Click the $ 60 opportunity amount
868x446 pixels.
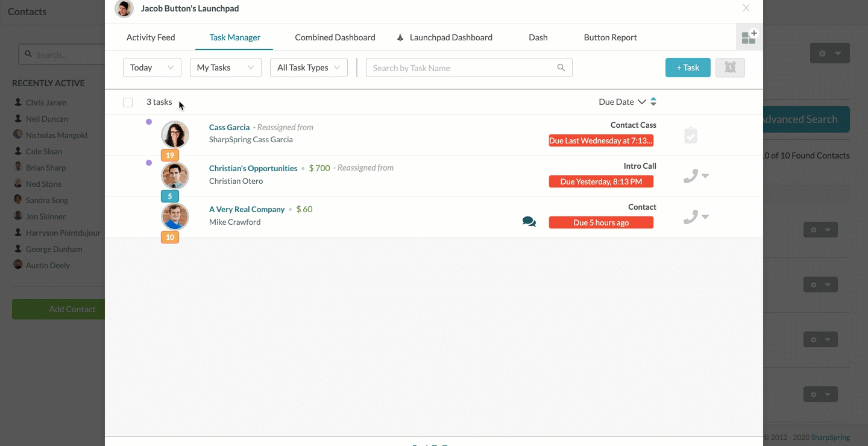[x=304, y=209]
